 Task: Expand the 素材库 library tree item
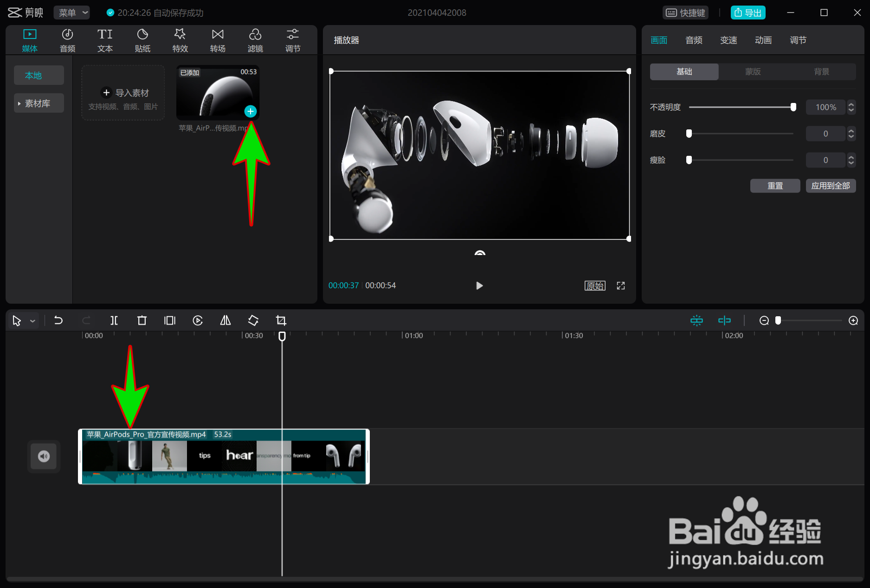click(x=39, y=103)
